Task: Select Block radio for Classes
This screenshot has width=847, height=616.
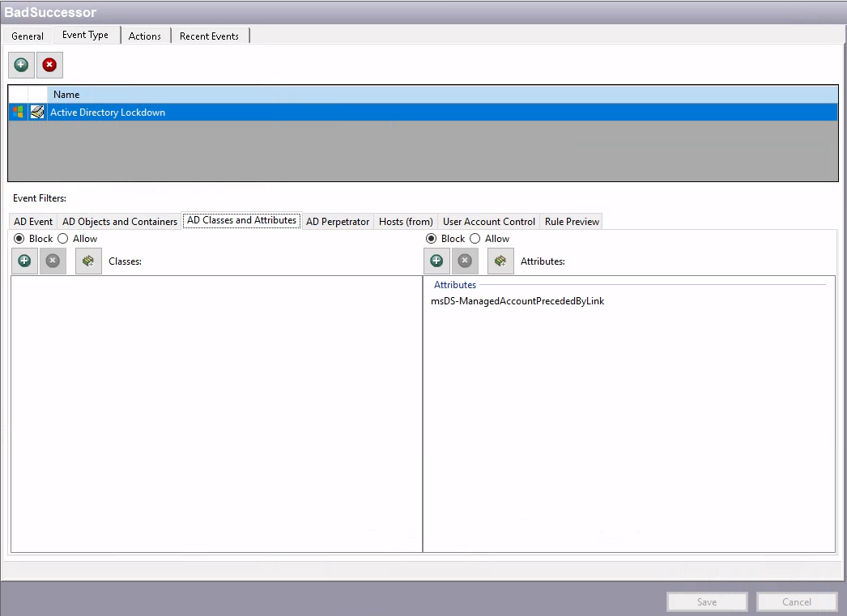Action: tap(19, 239)
